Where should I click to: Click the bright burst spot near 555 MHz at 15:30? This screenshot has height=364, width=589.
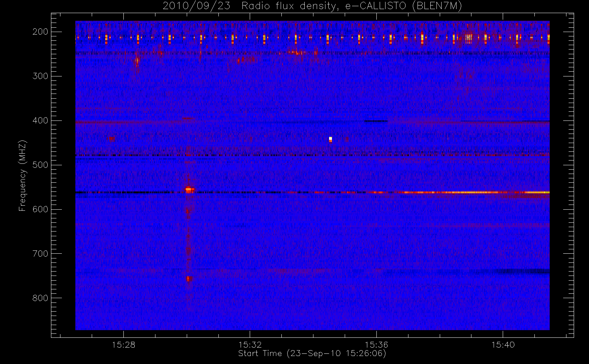click(x=189, y=190)
